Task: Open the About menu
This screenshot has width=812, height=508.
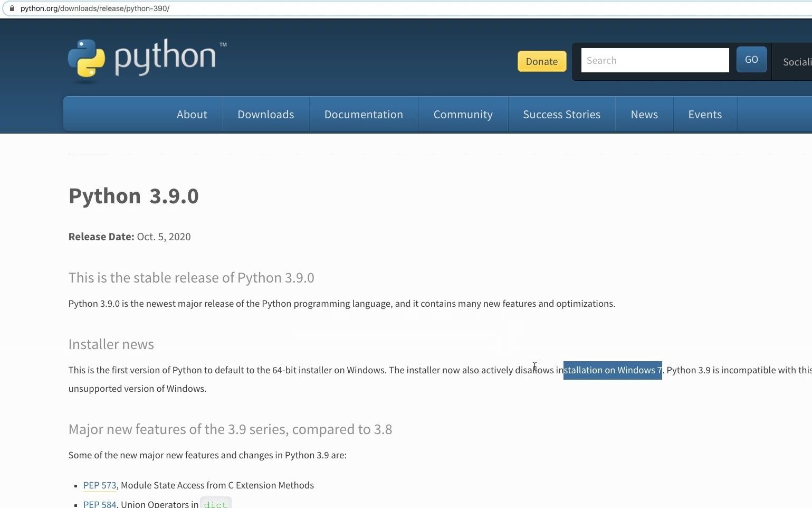Action: pyautogui.click(x=192, y=114)
